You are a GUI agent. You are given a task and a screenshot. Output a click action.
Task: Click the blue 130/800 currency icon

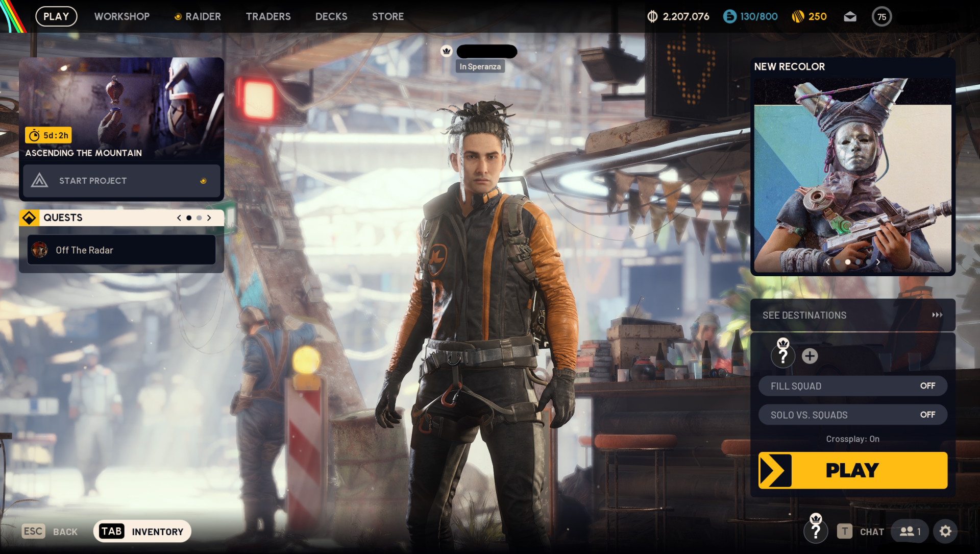click(730, 17)
